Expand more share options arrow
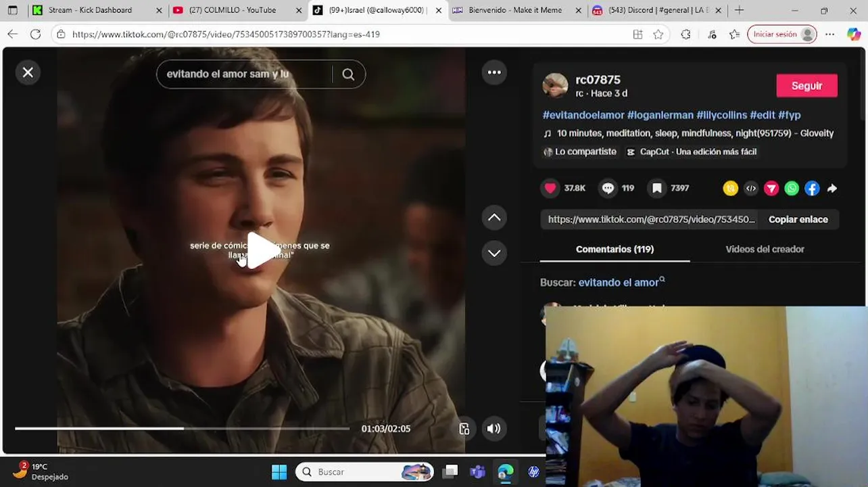Image resolution: width=868 pixels, height=487 pixels. coord(832,189)
